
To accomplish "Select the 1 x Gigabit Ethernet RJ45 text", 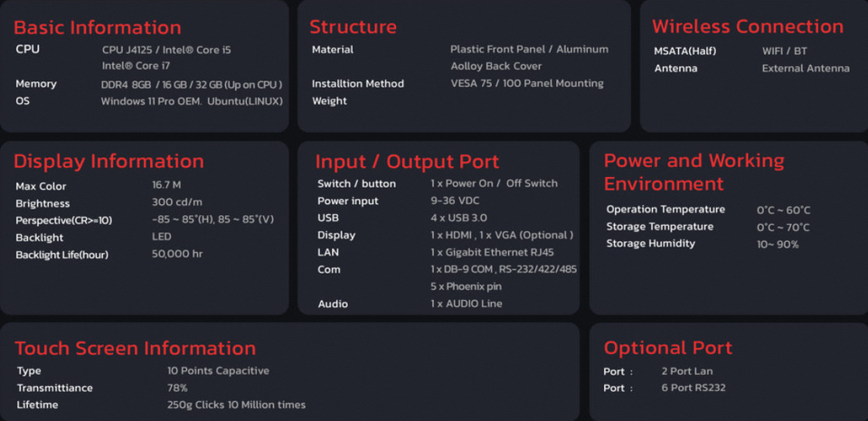I will coord(505,252).
